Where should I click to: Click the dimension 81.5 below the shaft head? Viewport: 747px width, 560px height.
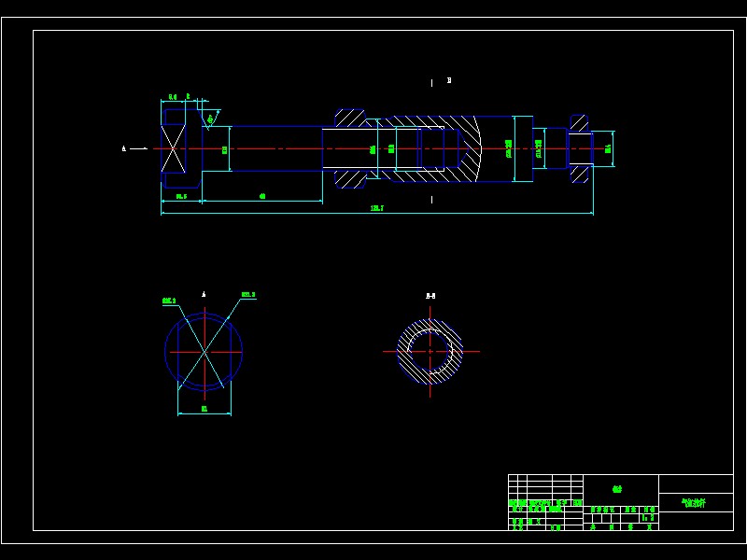click(181, 196)
